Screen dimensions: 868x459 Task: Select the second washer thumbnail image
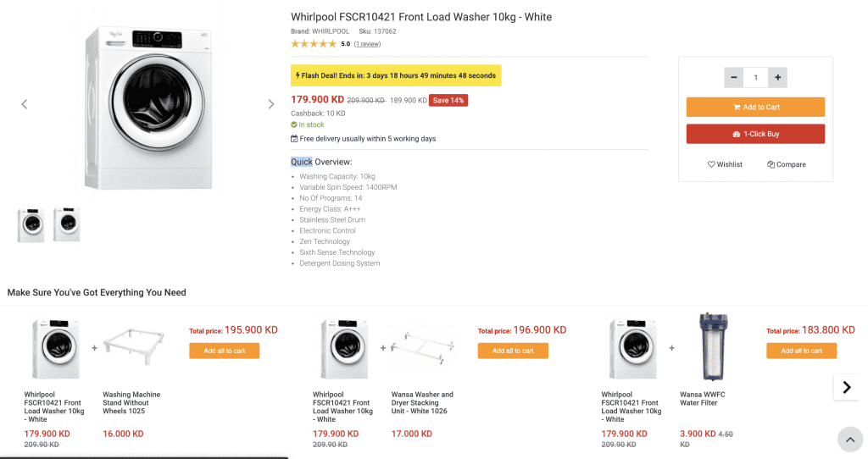point(66,224)
